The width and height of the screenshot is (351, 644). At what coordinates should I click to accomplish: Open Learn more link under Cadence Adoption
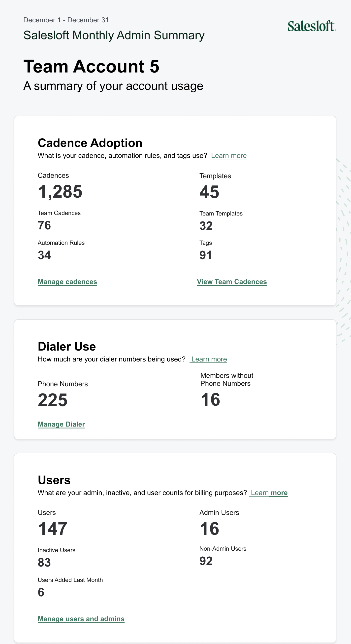tap(229, 155)
